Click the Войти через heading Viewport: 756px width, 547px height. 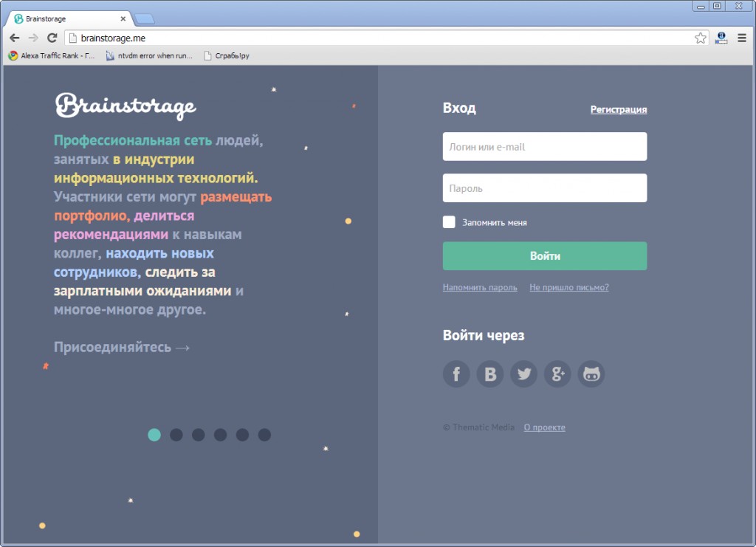484,335
